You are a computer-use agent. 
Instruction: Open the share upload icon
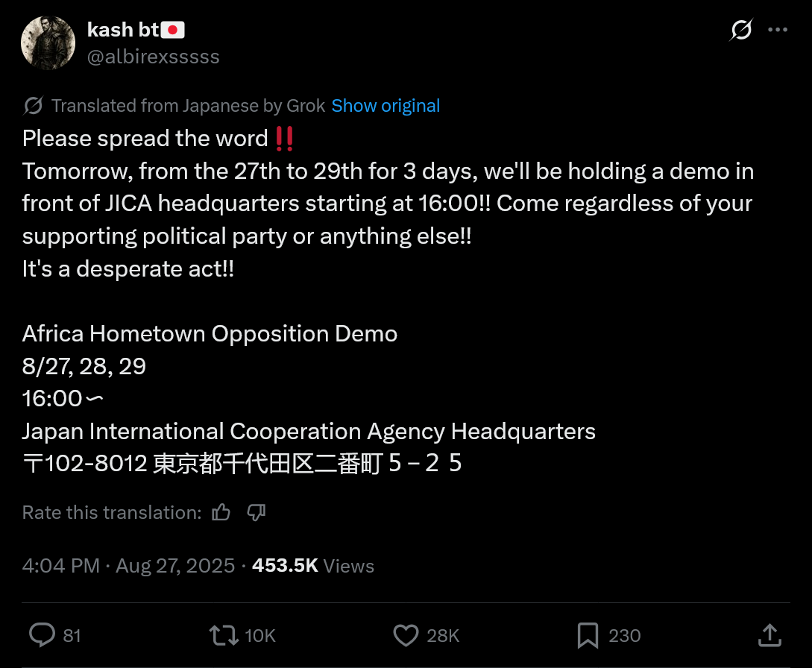769,635
